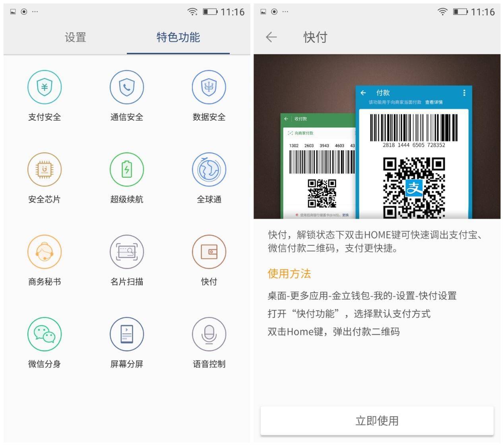Image resolution: width=504 pixels, height=446 pixels.
Task: Click the 名片扫描 label text
Action: pyautogui.click(x=127, y=281)
